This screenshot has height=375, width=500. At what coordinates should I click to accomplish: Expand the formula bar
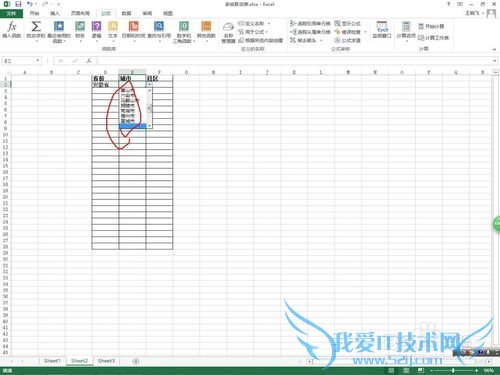click(495, 60)
